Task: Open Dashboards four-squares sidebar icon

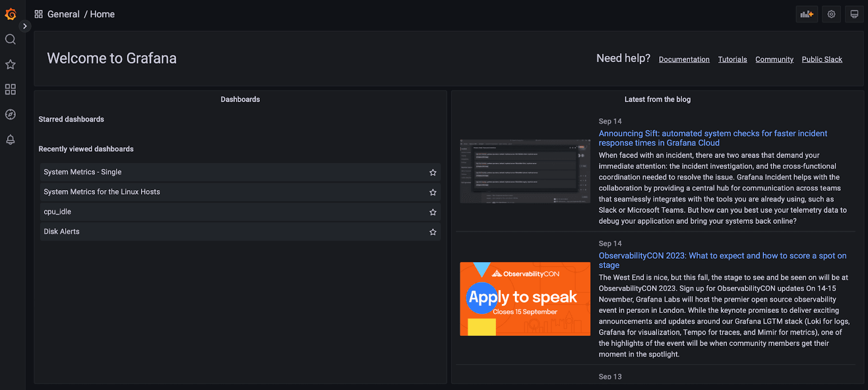Action: 10,89
